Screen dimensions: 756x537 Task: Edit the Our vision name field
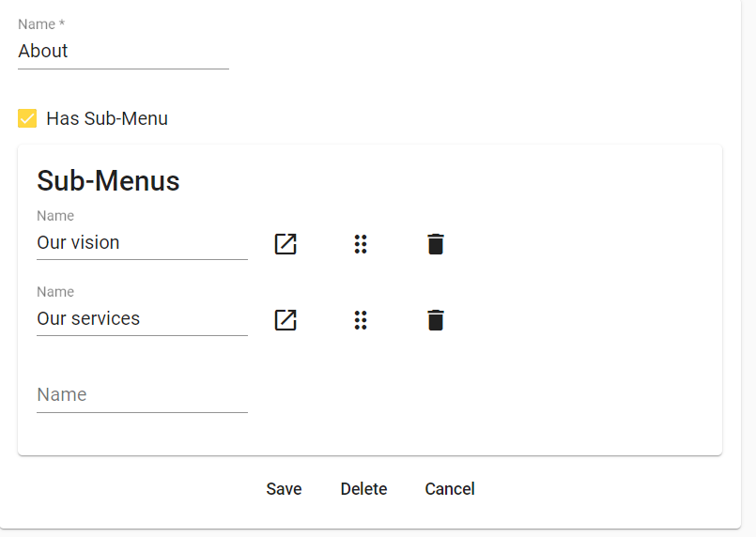tap(142, 243)
